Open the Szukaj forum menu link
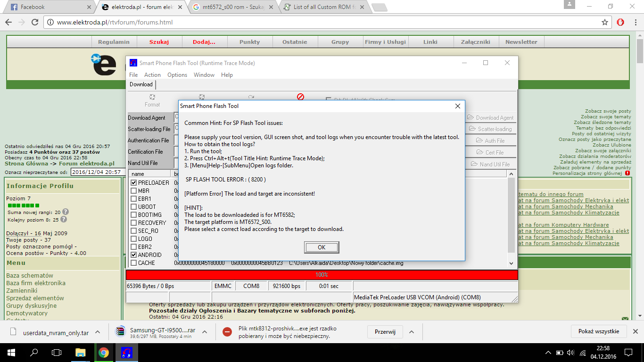Viewport: 644px width, 362px height. pos(159,42)
